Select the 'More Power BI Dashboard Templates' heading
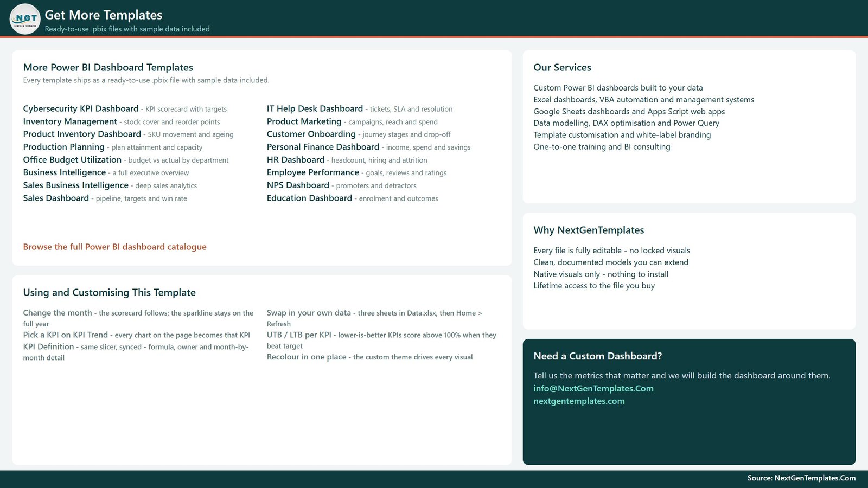The height and width of the screenshot is (488, 868). (x=108, y=67)
